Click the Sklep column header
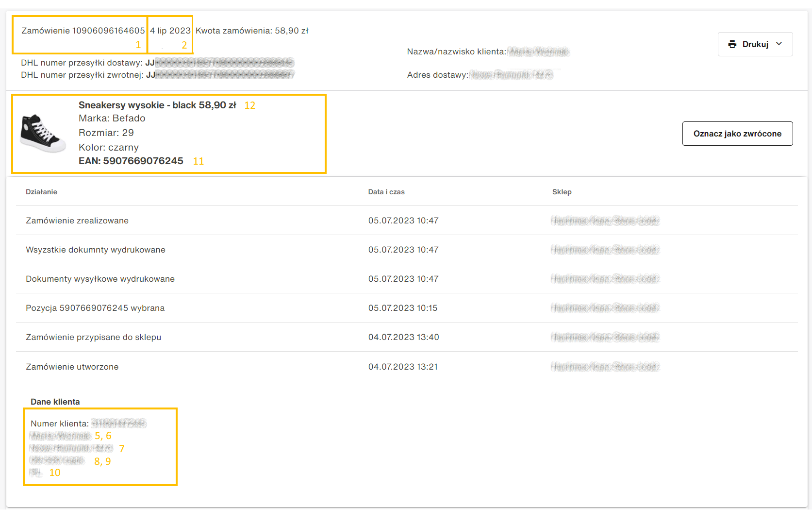The width and height of the screenshot is (812, 510). pos(562,192)
